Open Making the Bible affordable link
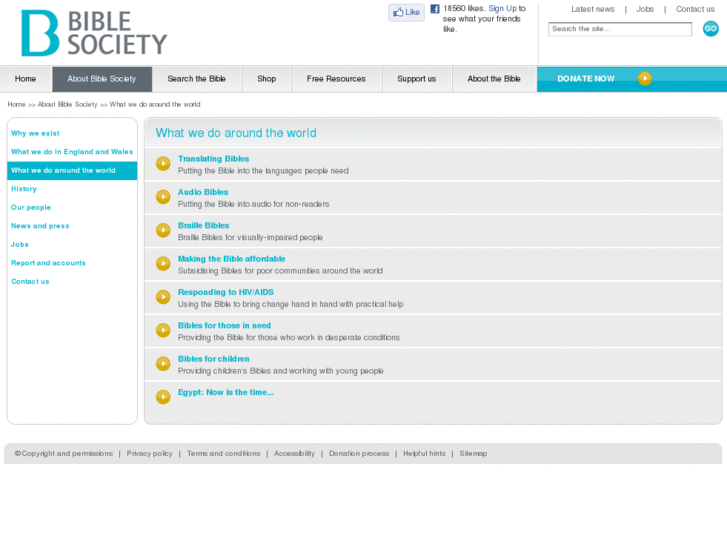Viewport: 727px width, 545px height. click(x=231, y=259)
